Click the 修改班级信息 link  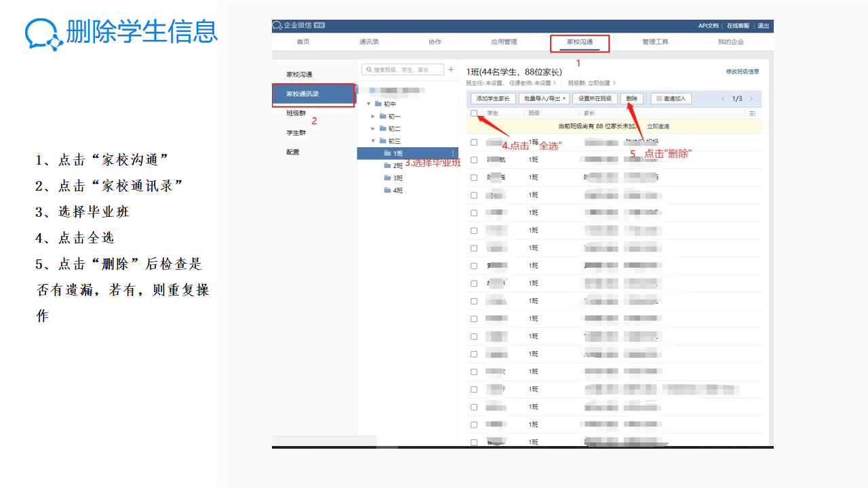pyautogui.click(x=742, y=71)
